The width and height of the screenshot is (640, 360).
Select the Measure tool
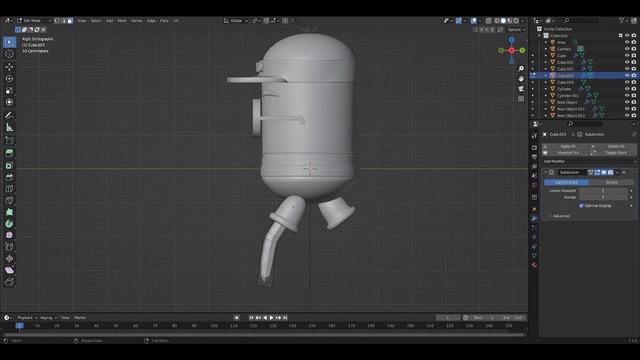point(9,127)
